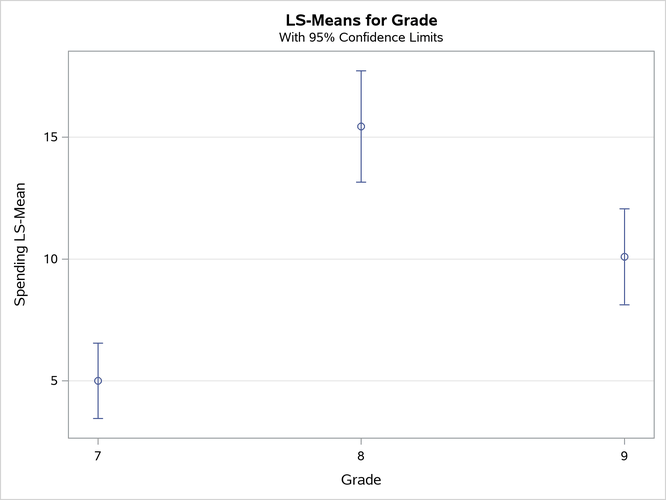Click the upper confidence cap for Grade 7
666x500 pixels.
click(98, 343)
